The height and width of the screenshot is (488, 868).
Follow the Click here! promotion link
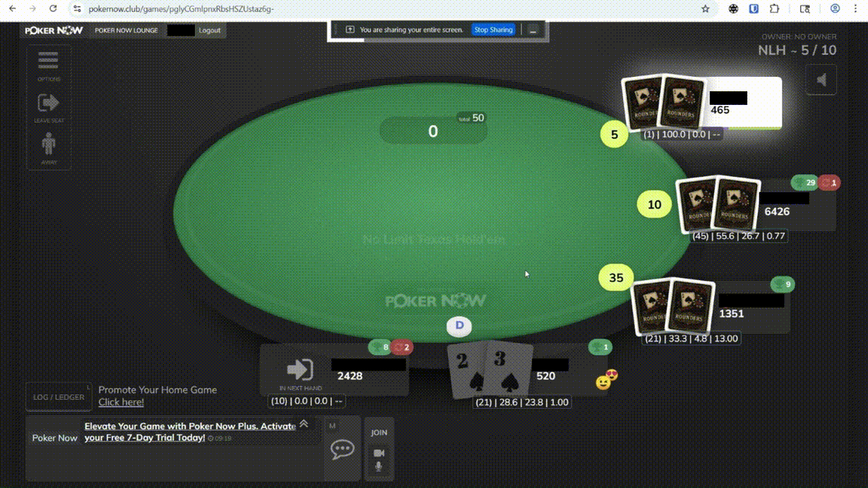[x=121, y=402]
